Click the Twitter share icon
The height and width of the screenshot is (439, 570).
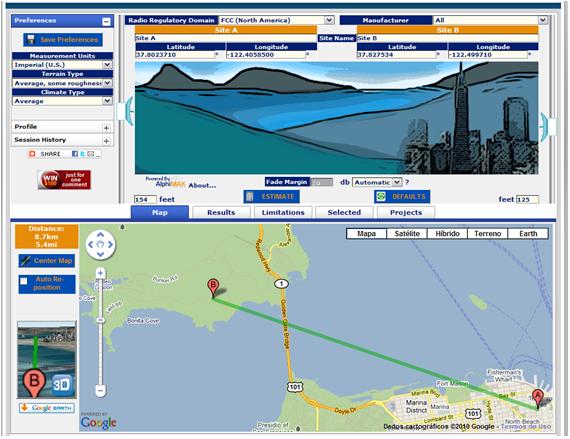pyautogui.click(x=83, y=154)
